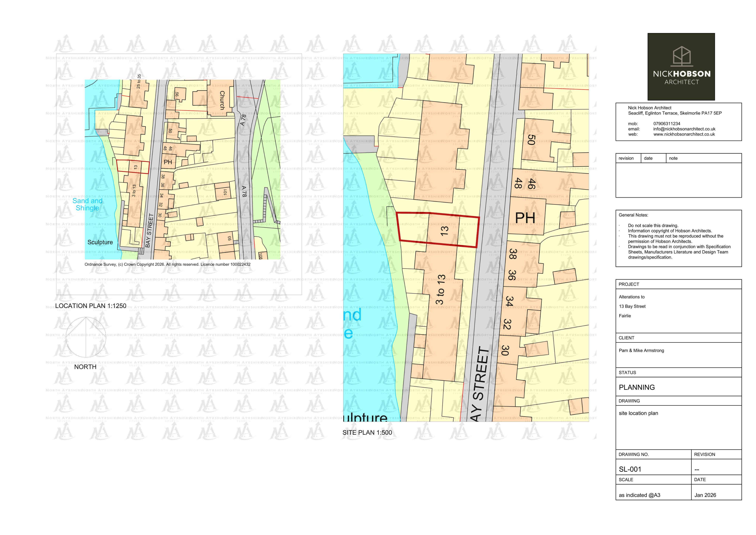
Task: Select the 'Jan 2026' date value
Action: [705, 495]
